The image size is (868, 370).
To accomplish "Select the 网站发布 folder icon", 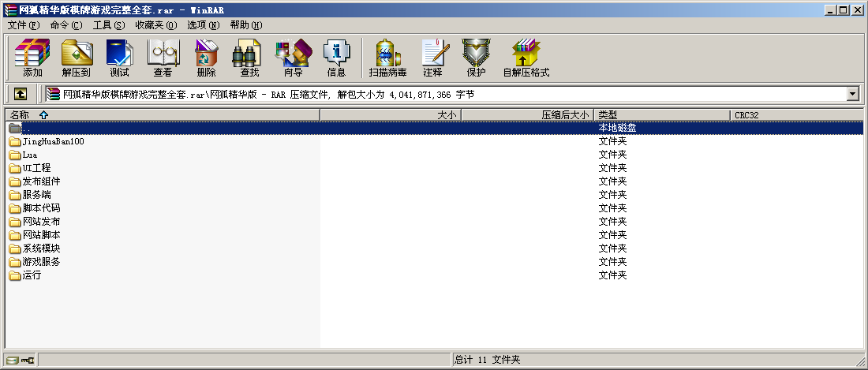I will pyautogui.click(x=15, y=222).
